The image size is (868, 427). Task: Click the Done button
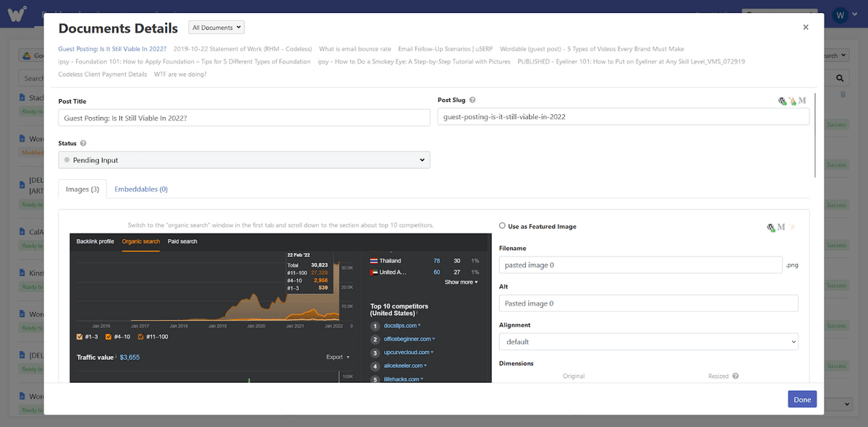tap(802, 400)
